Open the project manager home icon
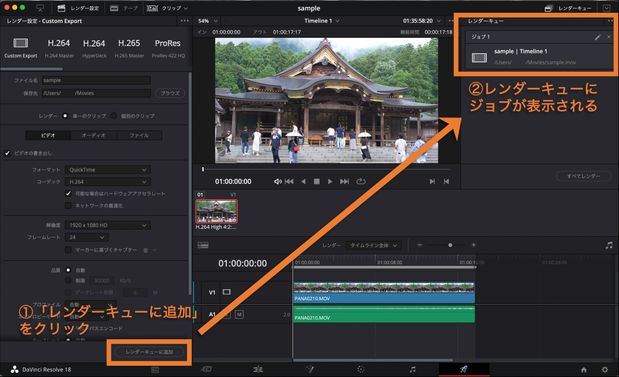 pyautogui.click(x=583, y=369)
